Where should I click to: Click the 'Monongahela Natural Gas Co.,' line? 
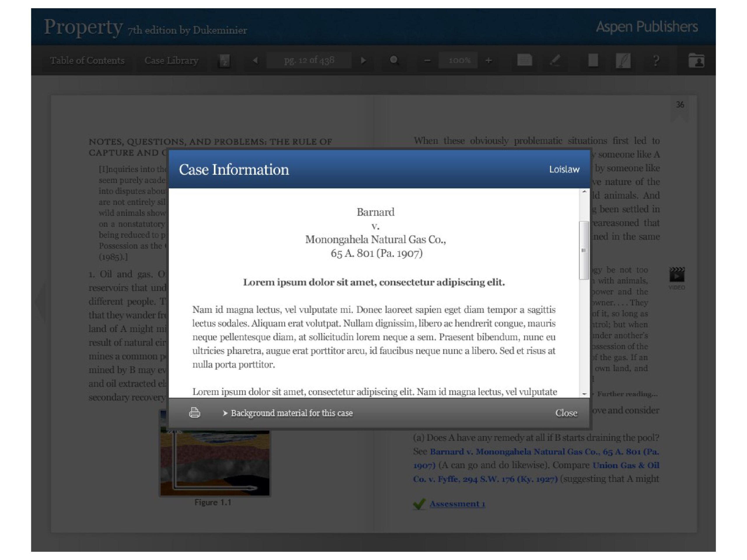point(376,239)
